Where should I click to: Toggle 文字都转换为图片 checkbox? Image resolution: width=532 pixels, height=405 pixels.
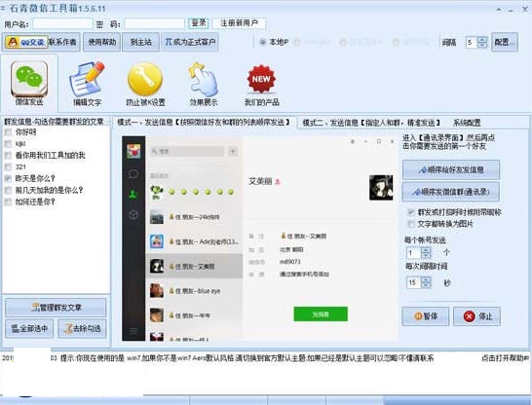point(411,224)
